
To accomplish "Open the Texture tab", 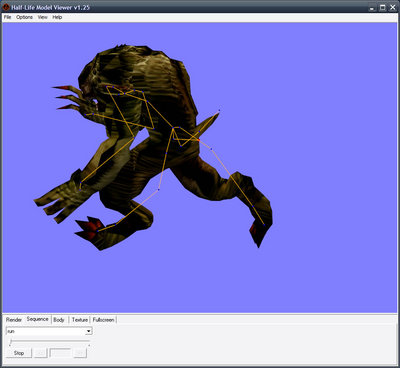I will (80, 320).
